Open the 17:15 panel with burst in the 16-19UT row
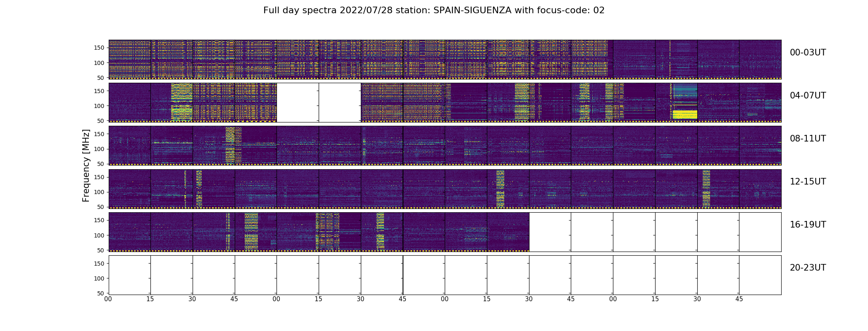Viewport: 868px width, 331px height. click(x=340, y=232)
